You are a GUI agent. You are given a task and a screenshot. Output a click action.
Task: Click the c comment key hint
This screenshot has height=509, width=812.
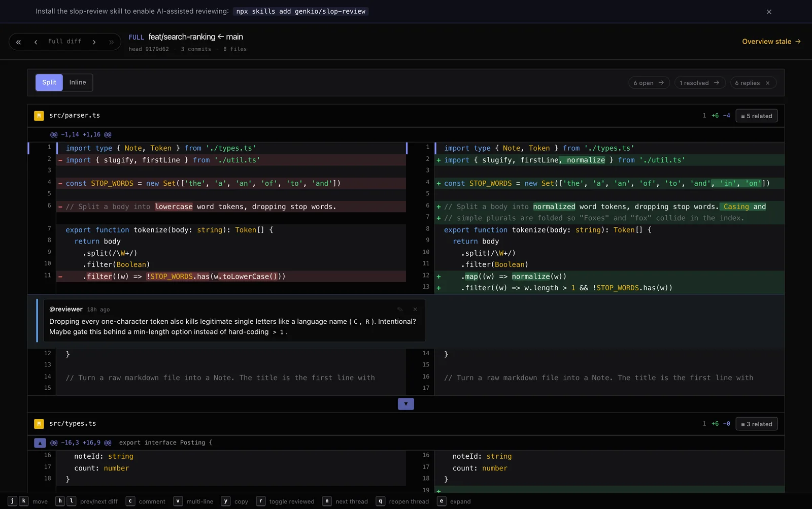[130, 501]
